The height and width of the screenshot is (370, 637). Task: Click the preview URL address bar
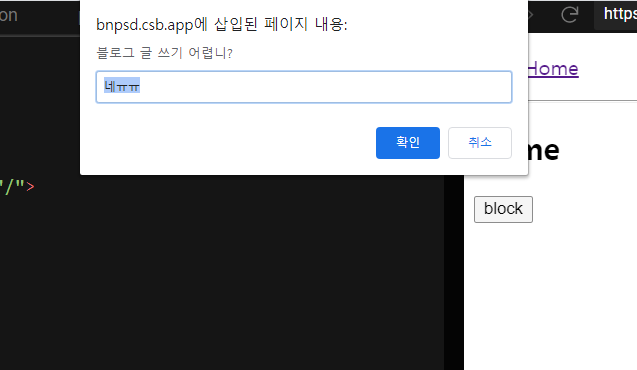[615, 15]
